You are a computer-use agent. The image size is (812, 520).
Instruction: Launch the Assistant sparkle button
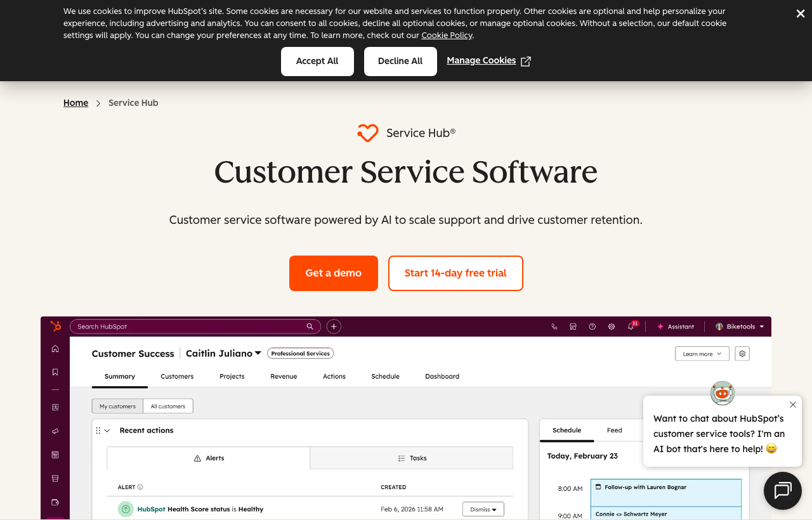click(x=676, y=327)
